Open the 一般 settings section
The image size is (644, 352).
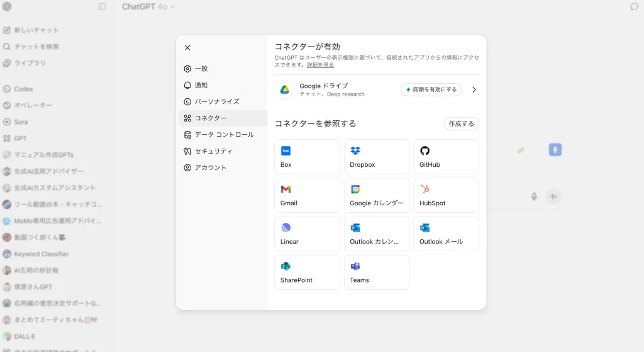pyautogui.click(x=223, y=69)
